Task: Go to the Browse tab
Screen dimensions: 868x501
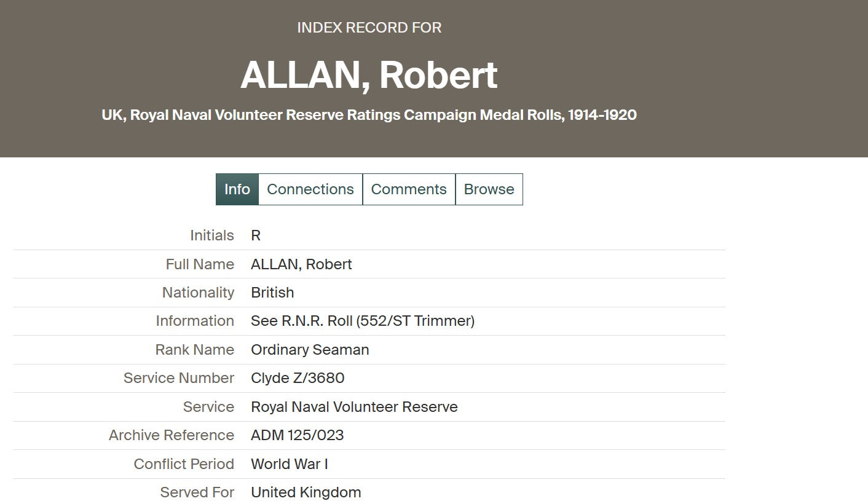Action: [x=489, y=189]
